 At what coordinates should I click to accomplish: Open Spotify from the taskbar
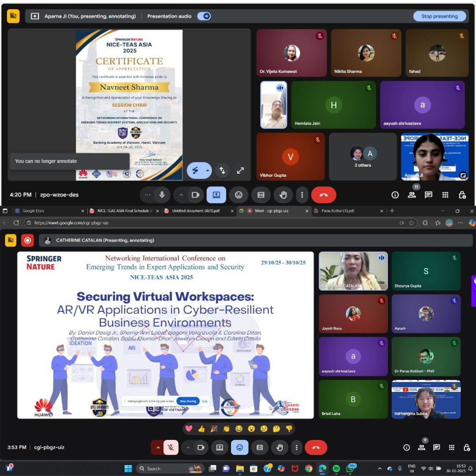click(336, 469)
